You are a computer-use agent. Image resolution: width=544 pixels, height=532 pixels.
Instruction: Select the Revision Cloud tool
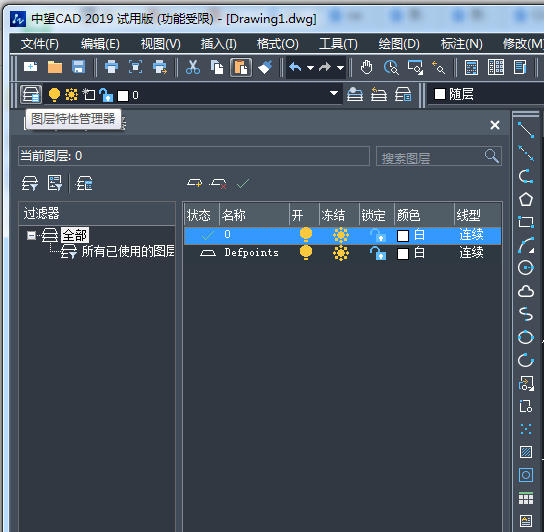pyautogui.click(x=526, y=291)
